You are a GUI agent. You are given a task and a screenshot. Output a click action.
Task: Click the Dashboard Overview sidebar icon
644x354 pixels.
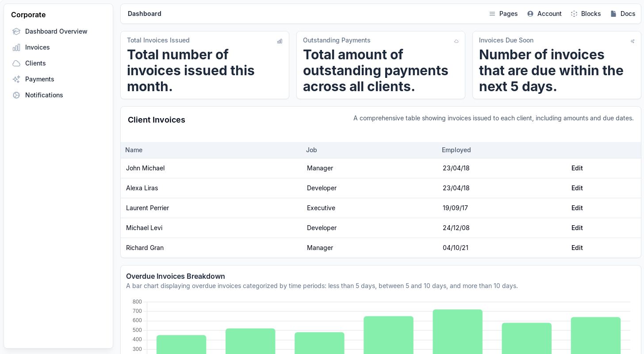coord(16,31)
